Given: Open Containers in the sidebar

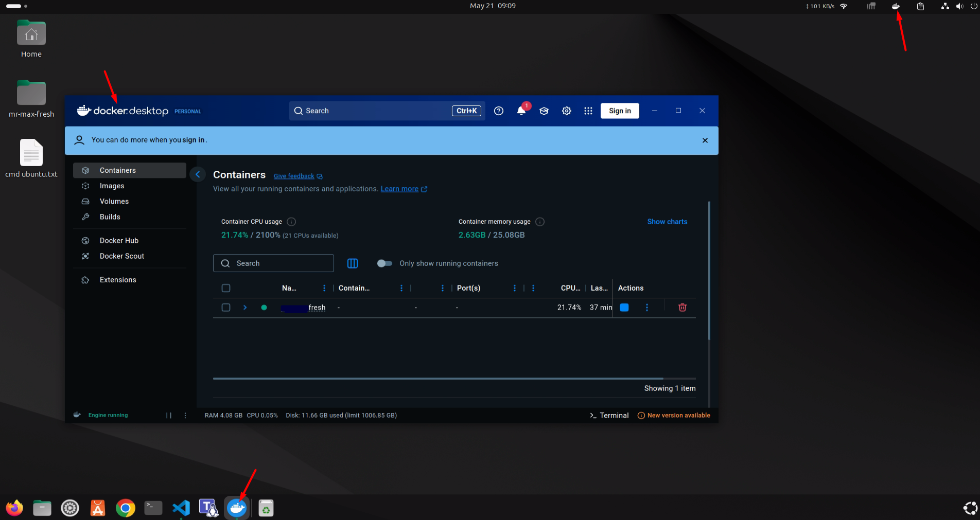Looking at the screenshot, I should [x=130, y=170].
